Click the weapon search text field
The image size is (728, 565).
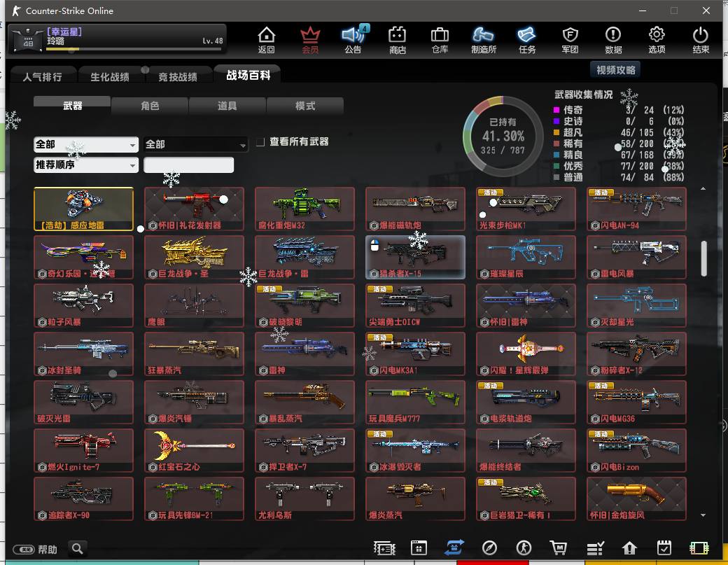188,165
